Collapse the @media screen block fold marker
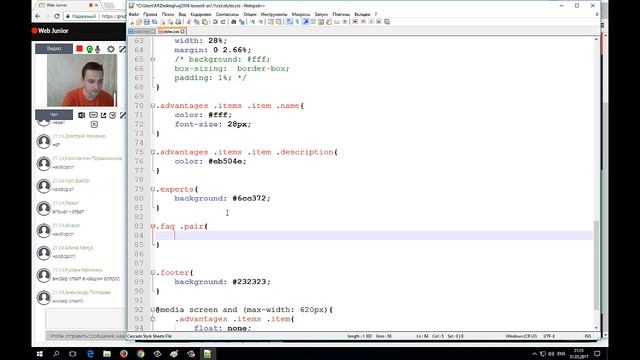The image size is (640, 360). point(153,310)
